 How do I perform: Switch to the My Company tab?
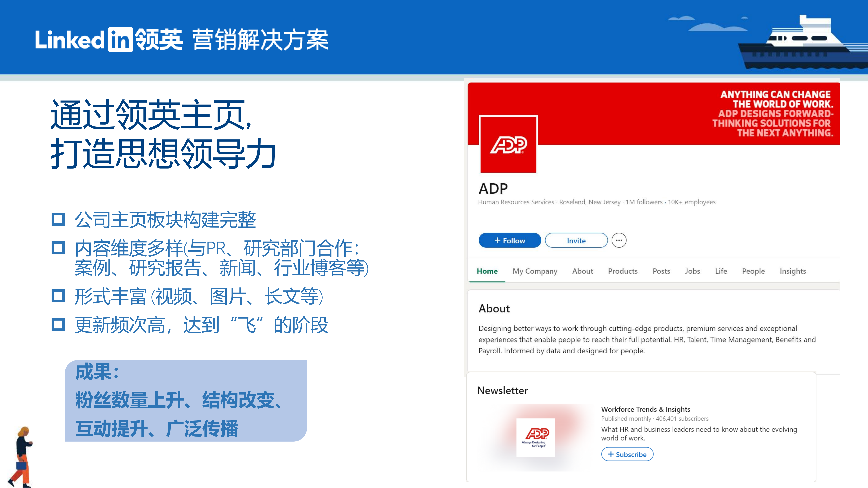click(x=535, y=271)
